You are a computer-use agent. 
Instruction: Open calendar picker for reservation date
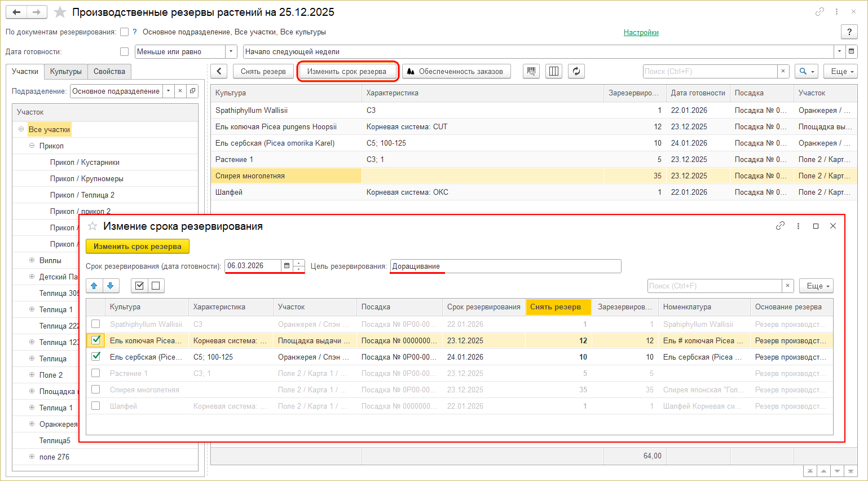287,266
